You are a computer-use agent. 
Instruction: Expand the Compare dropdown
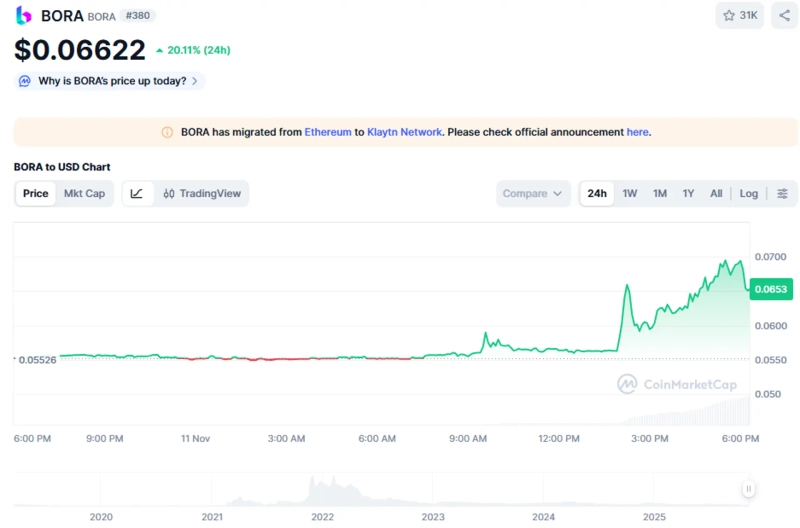coord(533,193)
